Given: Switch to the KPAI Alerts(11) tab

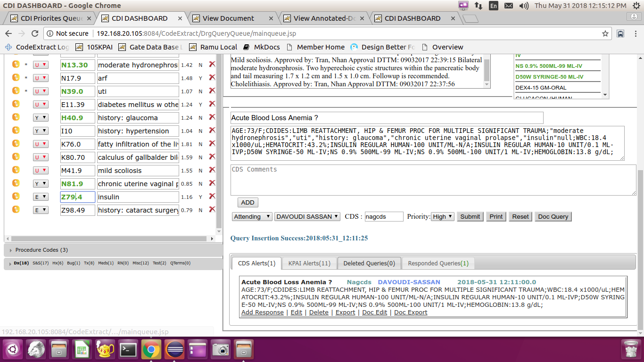Looking at the screenshot, I should coord(309,263).
